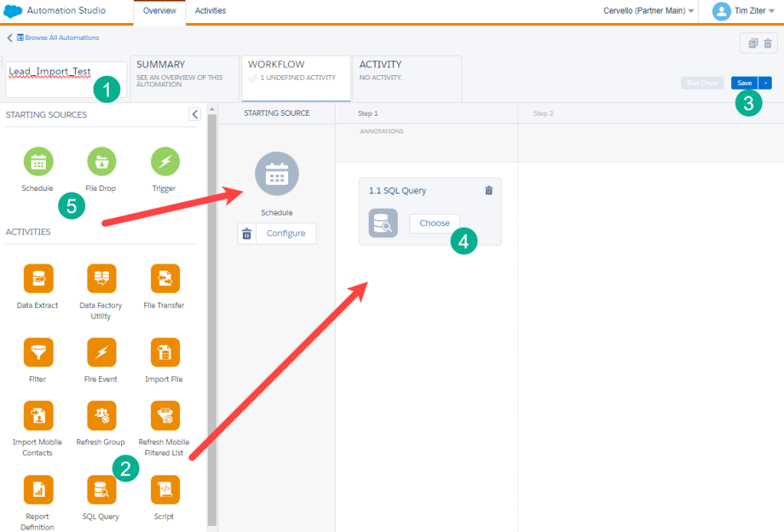Select the Schedule starting source icon
Screen dimensions: 784x532
[38, 162]
